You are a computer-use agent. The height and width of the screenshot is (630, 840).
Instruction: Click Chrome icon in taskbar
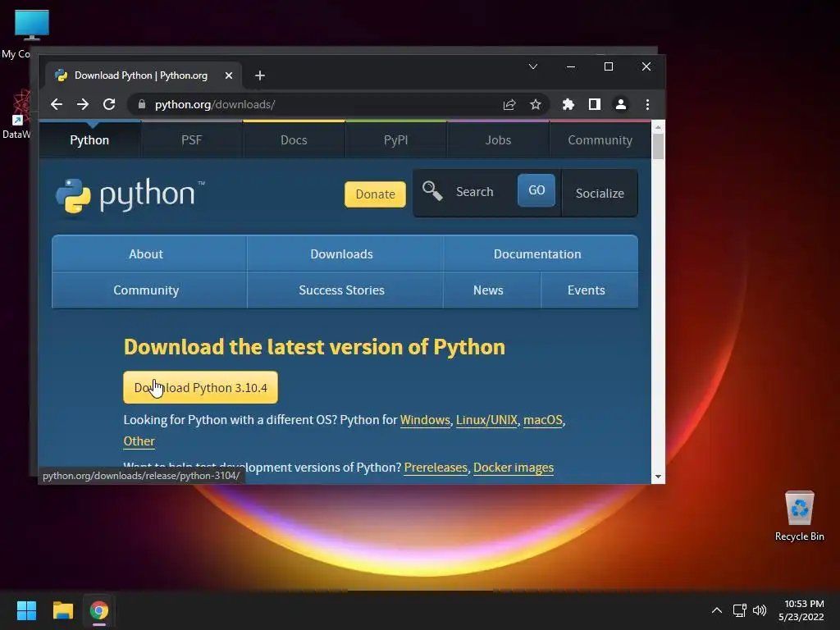pos(99,610)
